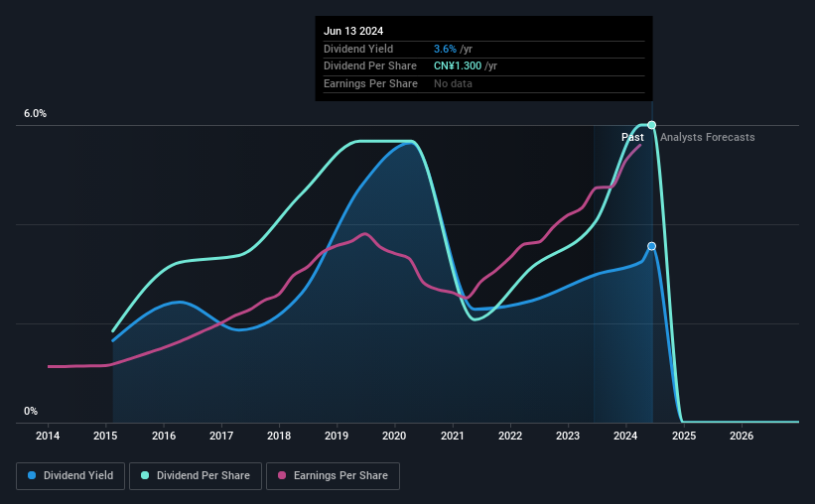
Task: Select the 2016 axis label
Action: pyautogui.click(x=164, y=436)
